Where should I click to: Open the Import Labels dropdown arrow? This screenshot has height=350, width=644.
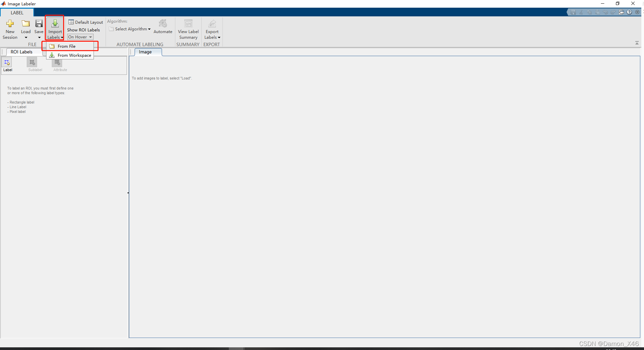(x=62, y=37)
